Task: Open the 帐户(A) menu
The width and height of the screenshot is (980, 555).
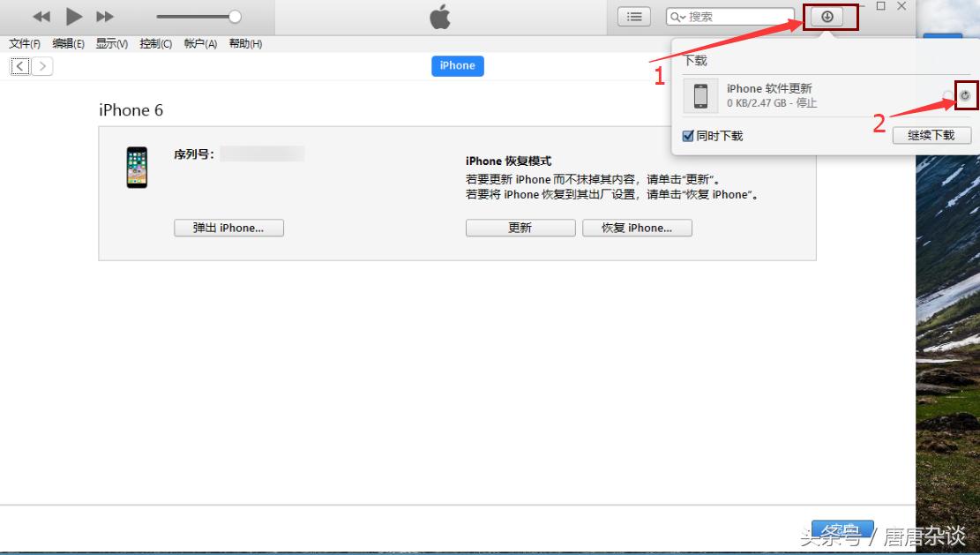Action: click(200, 44)
